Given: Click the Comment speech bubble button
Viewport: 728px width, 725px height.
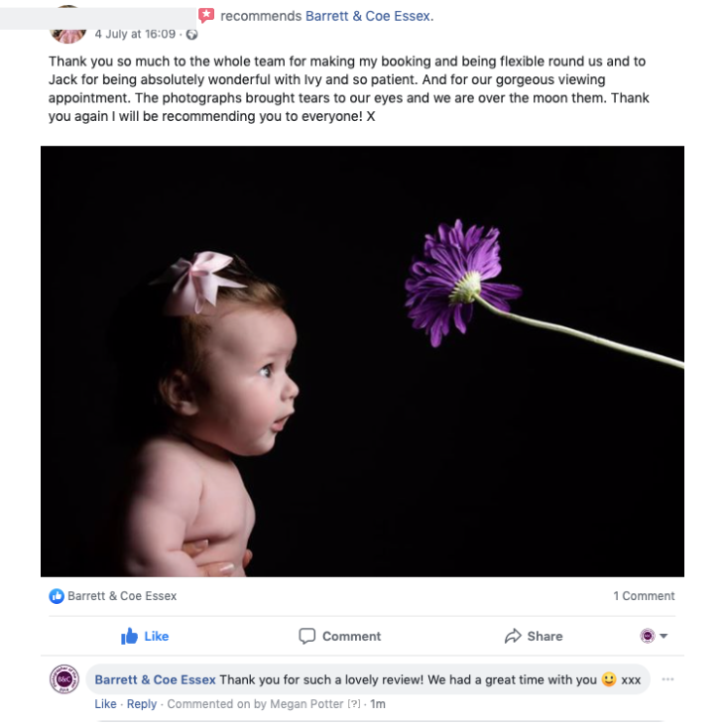Looking at the screenshot, I should (339, 636).
